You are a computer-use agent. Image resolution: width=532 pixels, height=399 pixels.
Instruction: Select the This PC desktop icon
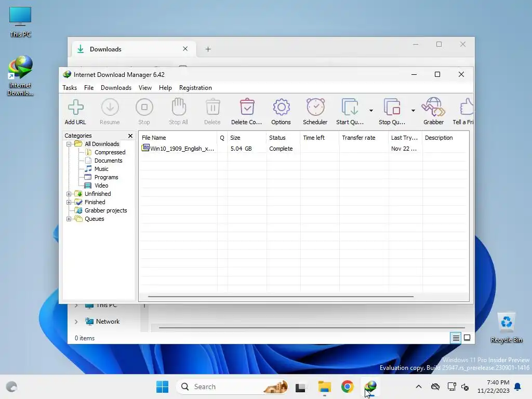coord(20,22)
